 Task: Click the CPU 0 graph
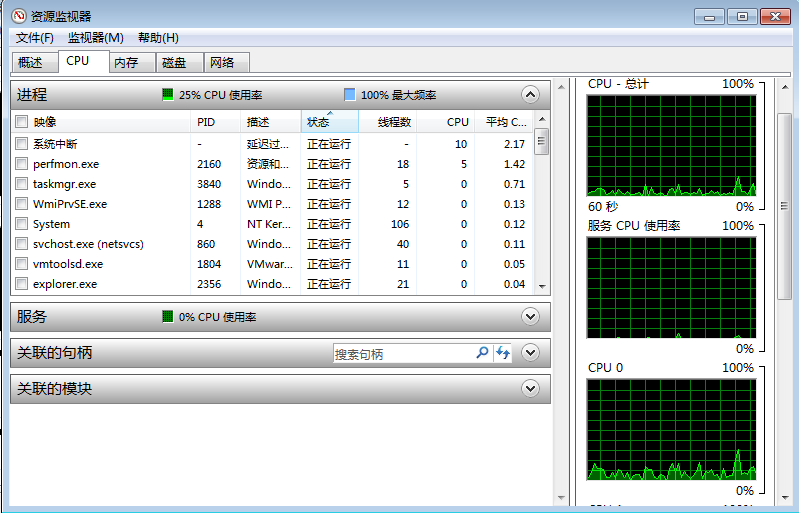671,429
